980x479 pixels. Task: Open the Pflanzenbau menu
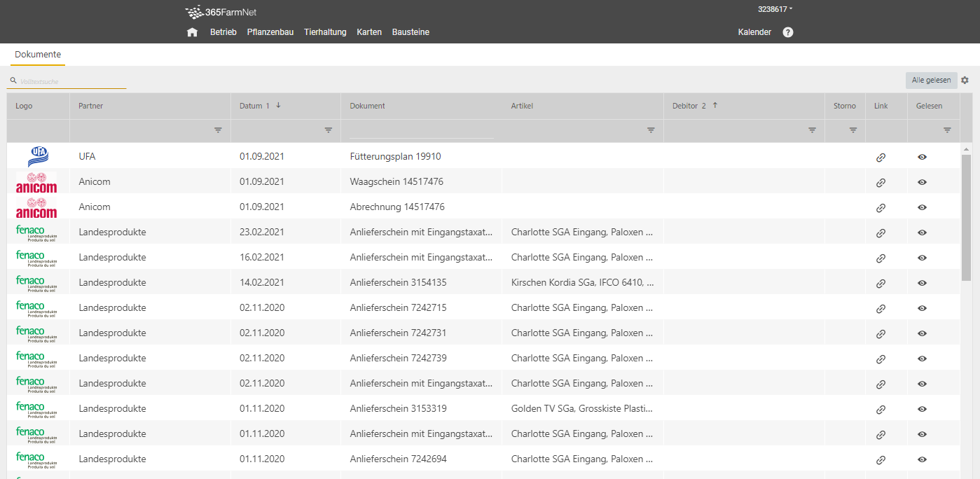tap(270, 32)
